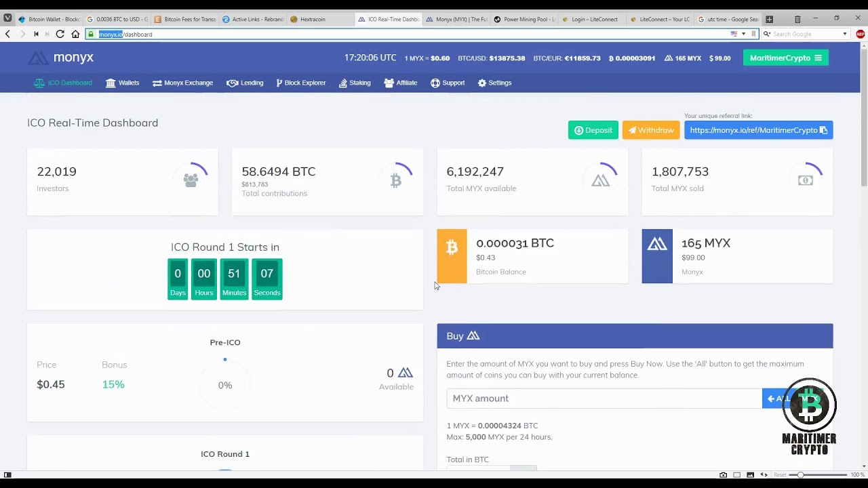This screenshot has width=868, height=488.
Task: Switch to utc time Google Search tab
Action: point(728,19)
